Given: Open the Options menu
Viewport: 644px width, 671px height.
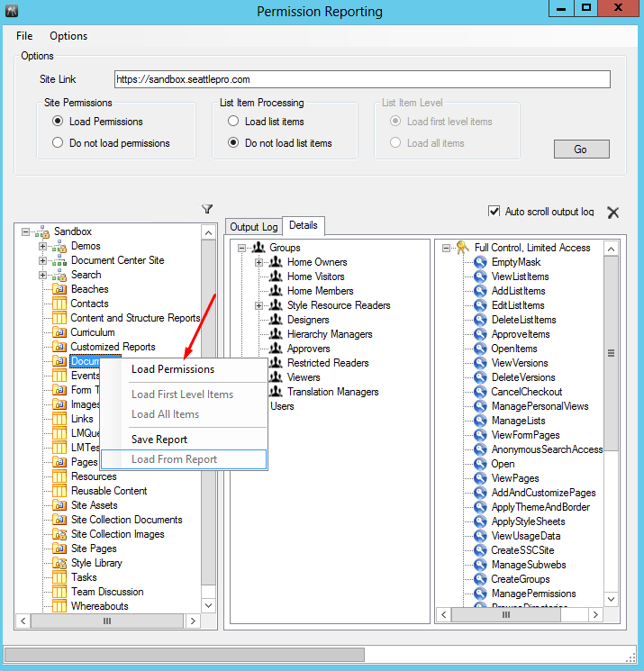Looking at the screenshot, I should (x=68, y=36).
